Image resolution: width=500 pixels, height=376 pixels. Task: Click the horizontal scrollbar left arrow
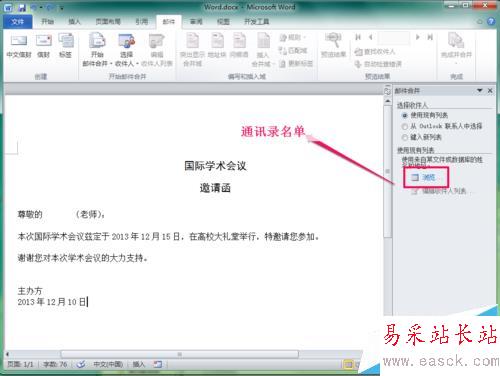click(x=7, y=354)
